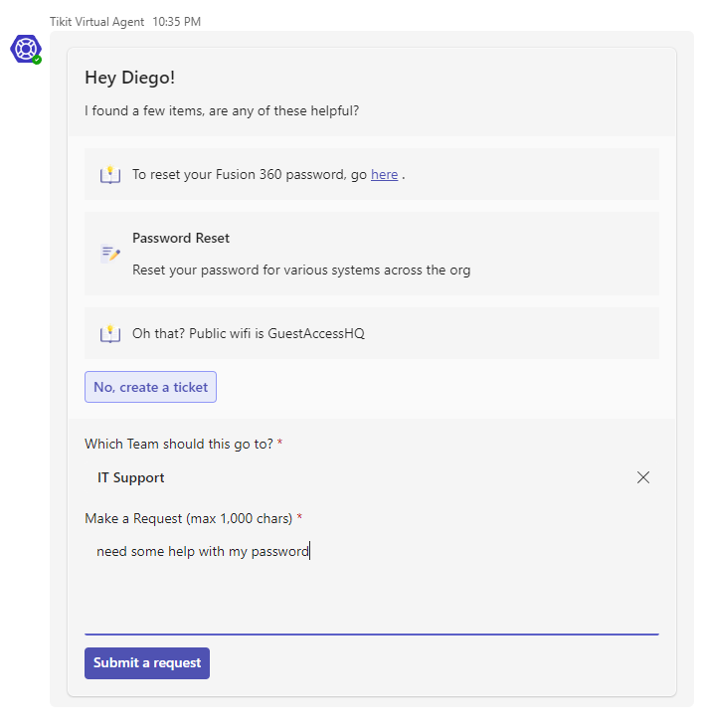Select the Fusion 360 password answer card

pyautogui.click(x=372, y=175)
